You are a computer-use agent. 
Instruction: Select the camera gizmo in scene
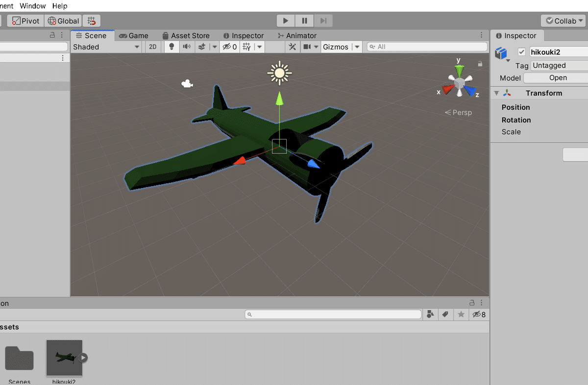point(187,84)
